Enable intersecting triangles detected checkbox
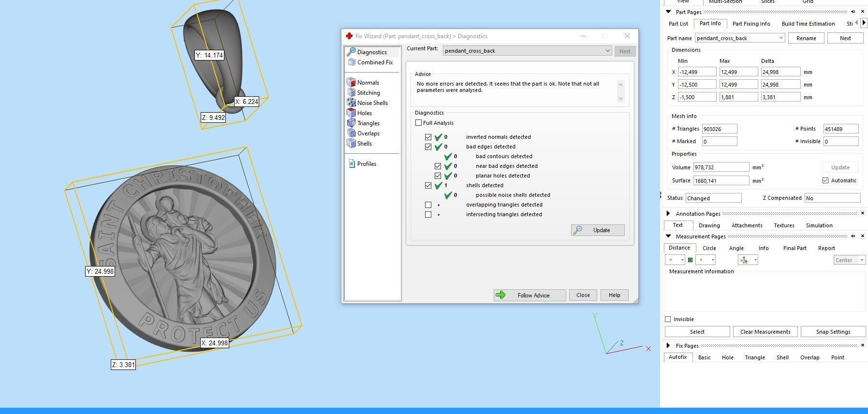The height and width of the screenshot is (414, 868). [x=428, y=215]
